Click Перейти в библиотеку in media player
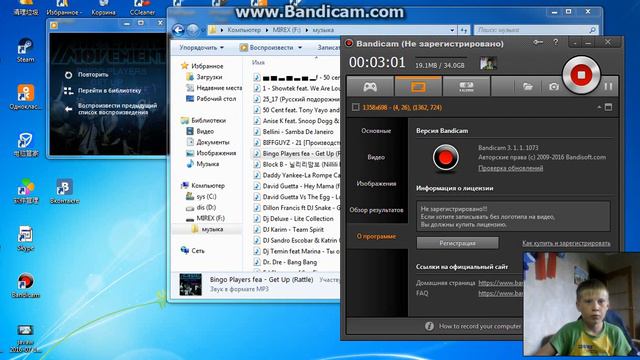Screen dimensions: 640x360 102,91
